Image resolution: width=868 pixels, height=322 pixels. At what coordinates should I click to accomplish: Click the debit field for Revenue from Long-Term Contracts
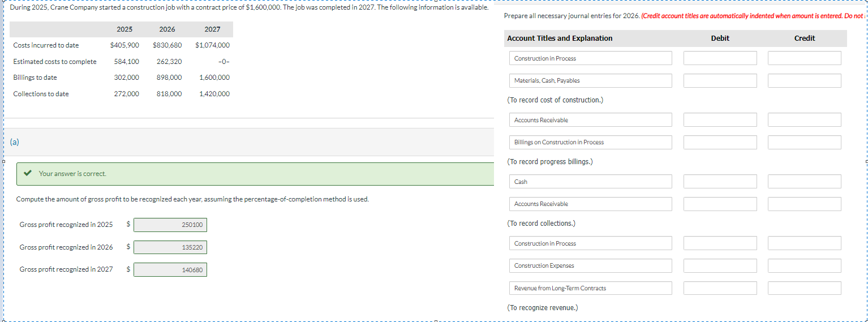720,288
